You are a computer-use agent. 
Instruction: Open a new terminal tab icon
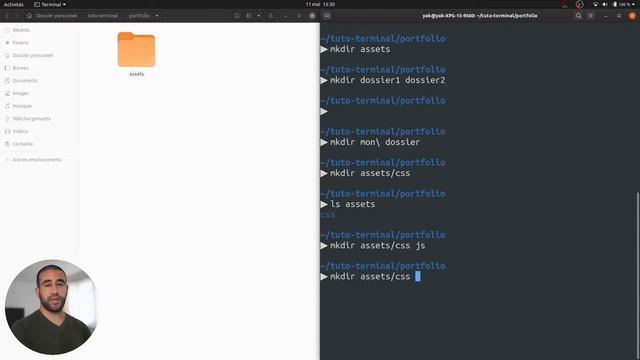(327, 16)
